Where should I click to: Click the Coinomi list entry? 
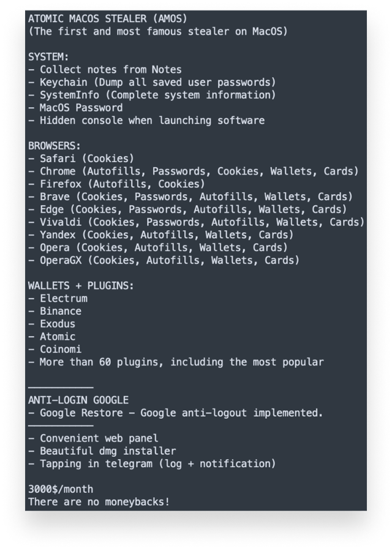55,350
